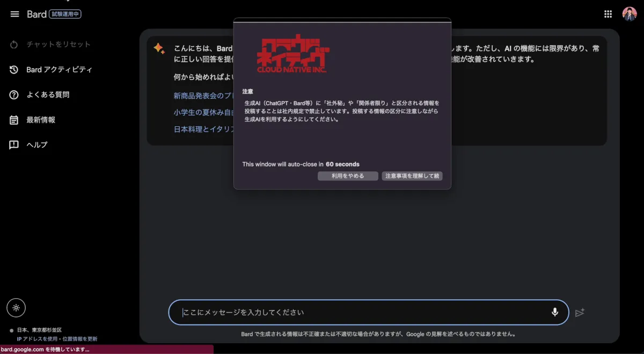The image size is (644, 354).
Task: Click 利用をやめる button in dialog
Action: pyautogui.click(x=348, y=176)
